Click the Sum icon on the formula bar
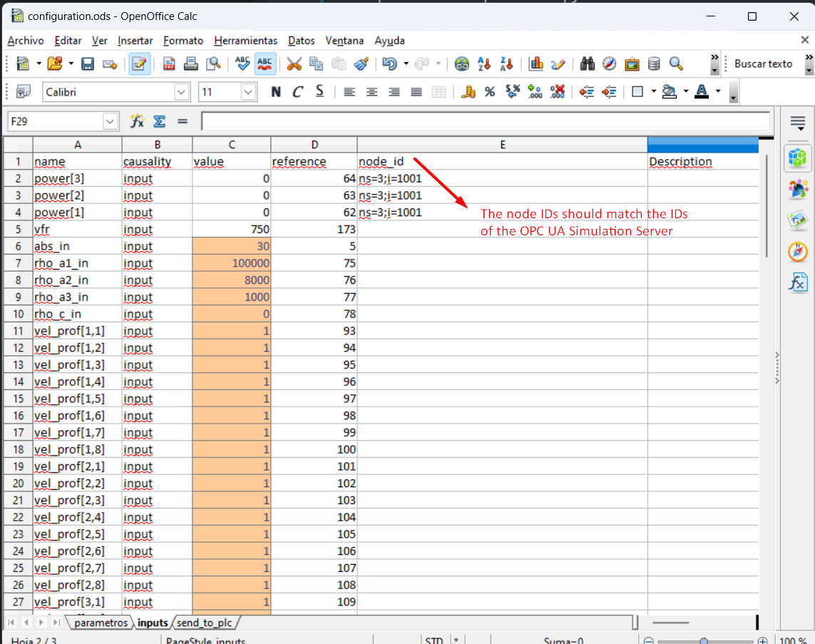Image resolution: width=815 pixels, height=644 pixels. (x=158, y=121)
